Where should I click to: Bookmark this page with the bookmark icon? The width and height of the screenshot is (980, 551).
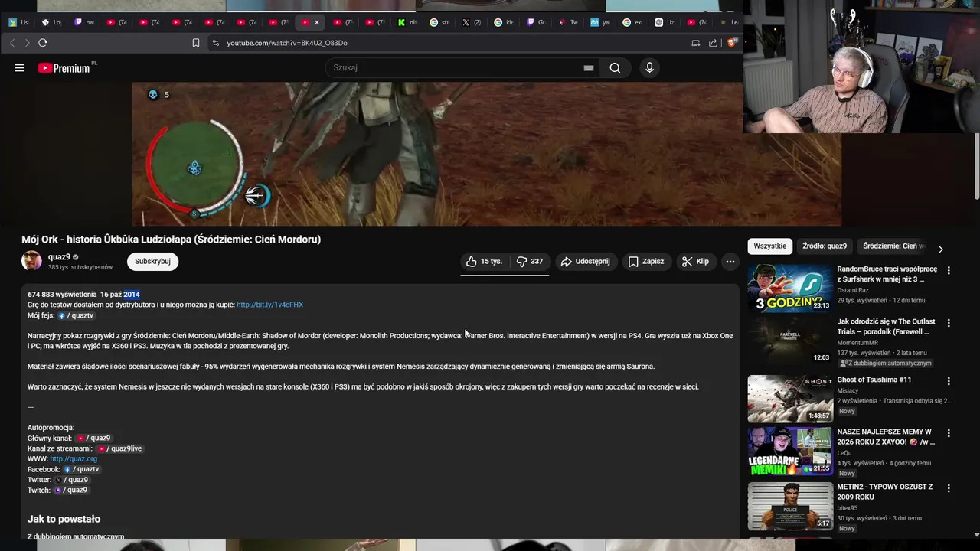(196, 43)
